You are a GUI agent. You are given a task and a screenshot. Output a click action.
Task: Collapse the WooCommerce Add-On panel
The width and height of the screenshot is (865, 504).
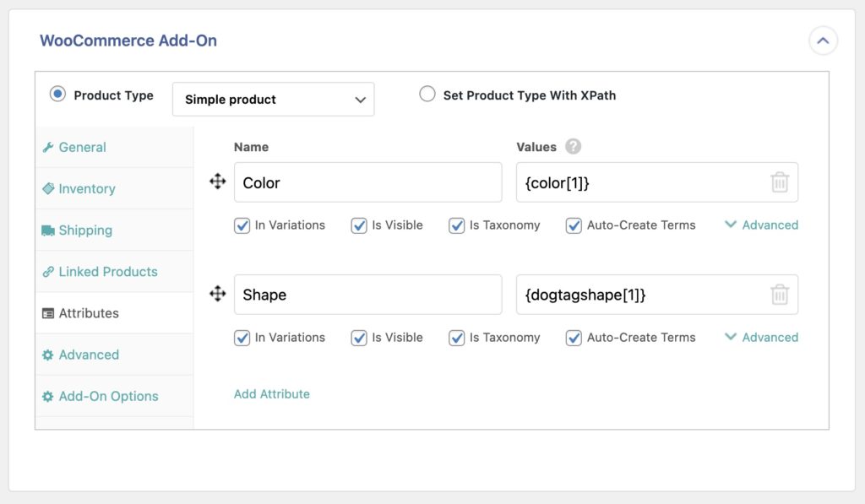tap(823, 40)
